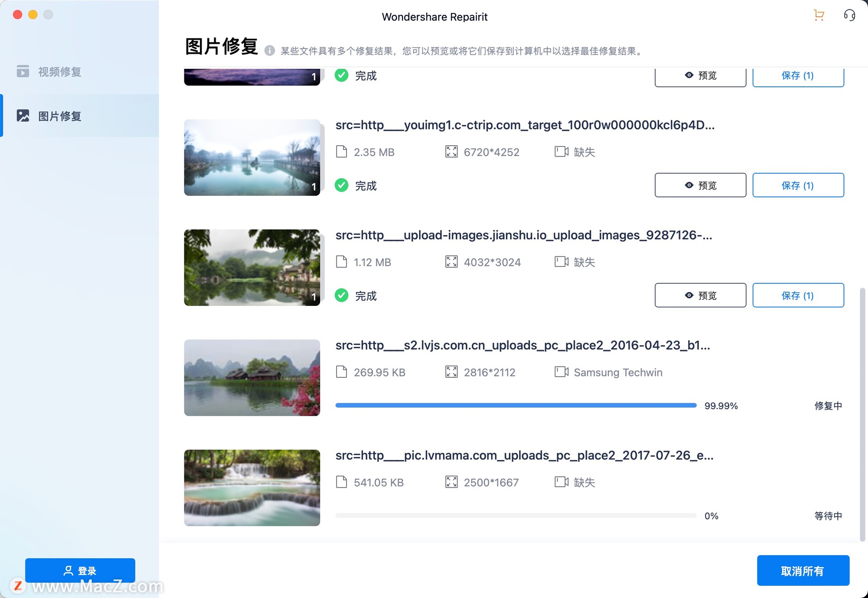This screenshot has height=598, width=868.
Task: Click the headset support icon
Action: point(849,15)
